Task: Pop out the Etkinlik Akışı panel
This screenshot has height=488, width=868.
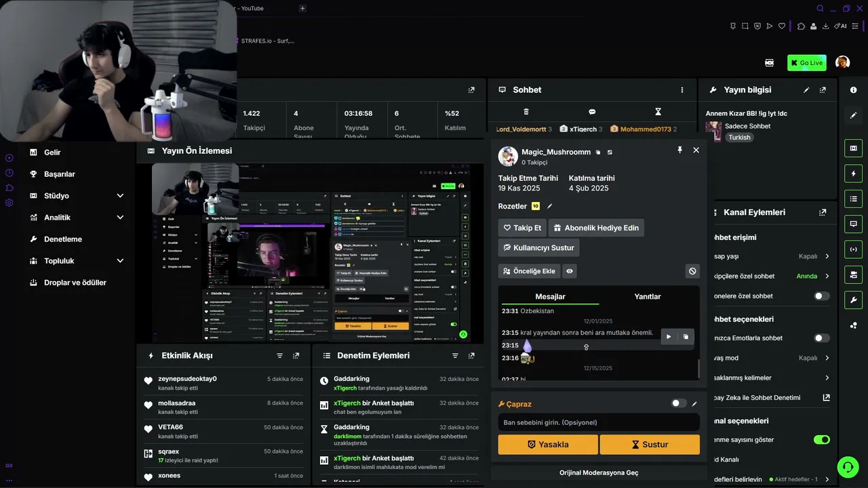Action: pyautogui.click(x=296, y=356)
